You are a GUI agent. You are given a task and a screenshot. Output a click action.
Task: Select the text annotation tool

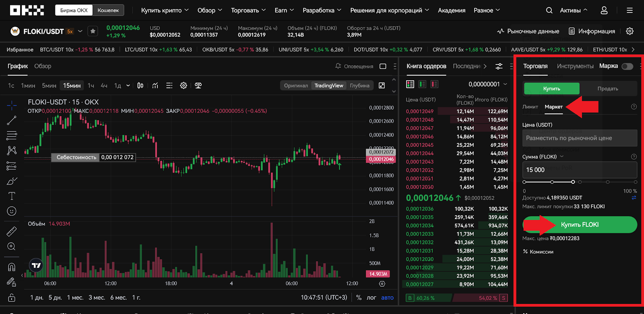coord(12,196)
